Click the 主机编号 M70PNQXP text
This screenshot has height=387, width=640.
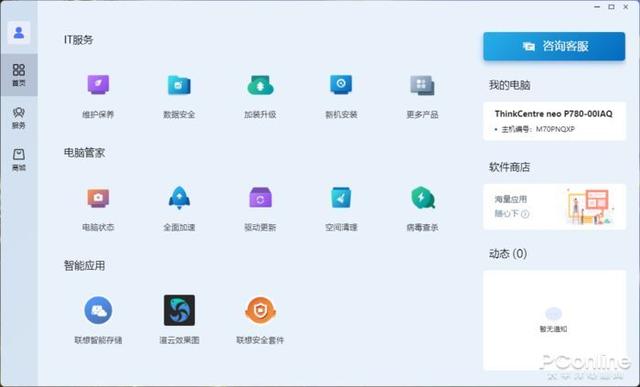pyautogui.click(x=538, y=129)
